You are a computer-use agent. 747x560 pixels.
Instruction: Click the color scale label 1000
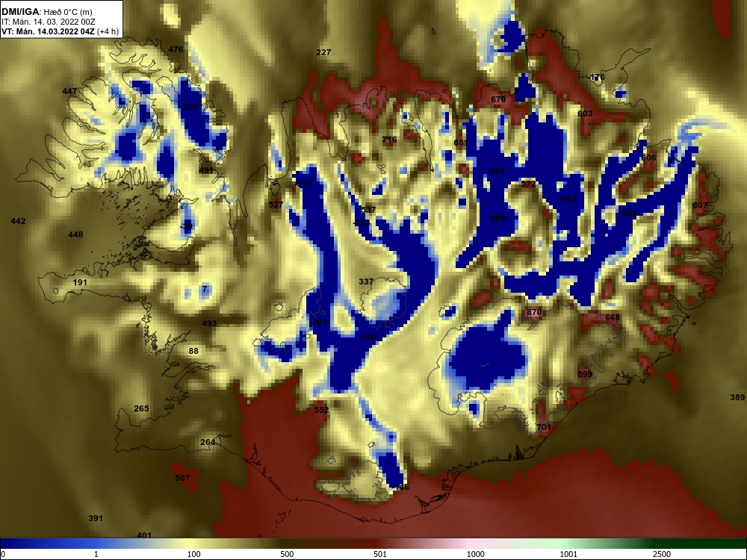tap(475, 554)
